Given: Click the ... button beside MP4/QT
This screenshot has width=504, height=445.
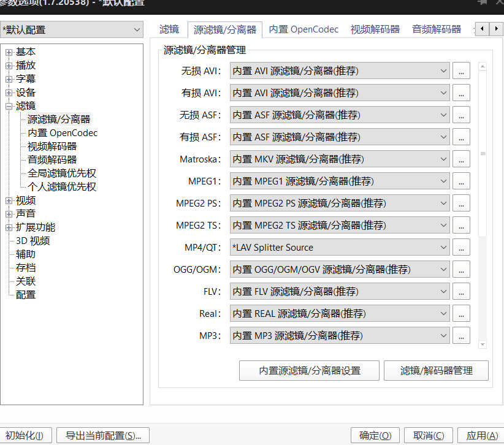Looking at the screenshot, I should pyautogui.click(x=461, y=248).
